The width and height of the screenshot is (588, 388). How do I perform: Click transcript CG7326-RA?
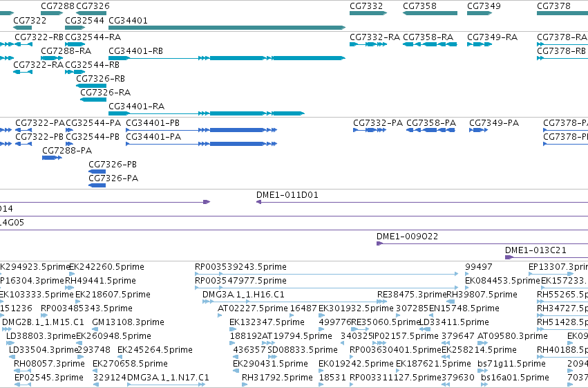93,100
